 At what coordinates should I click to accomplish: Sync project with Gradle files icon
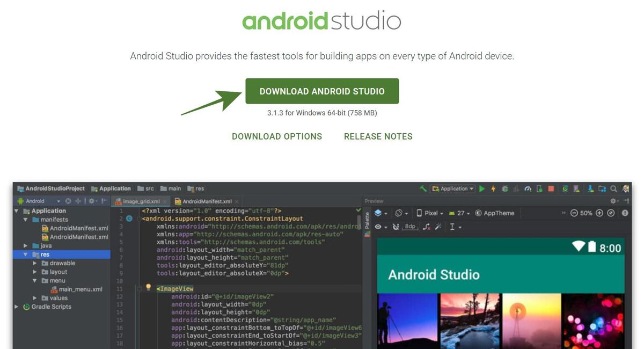click(x=565, y=188)
